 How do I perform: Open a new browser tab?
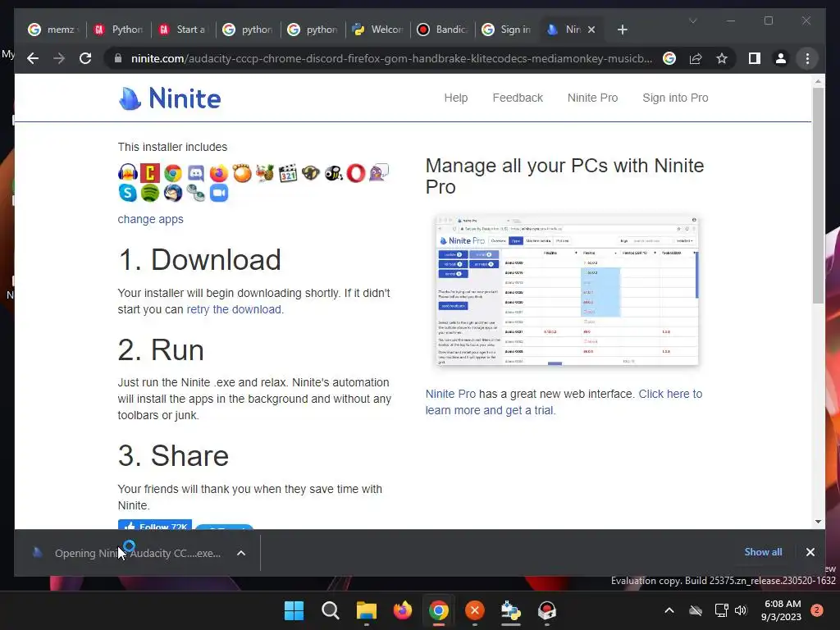[x=622, y=30]
